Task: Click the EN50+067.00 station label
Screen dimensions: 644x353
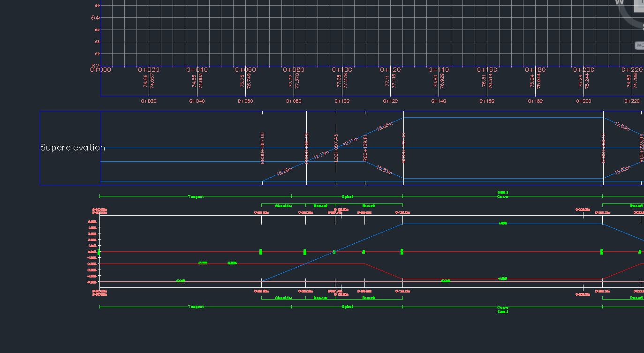Action: tap(263, 148)
